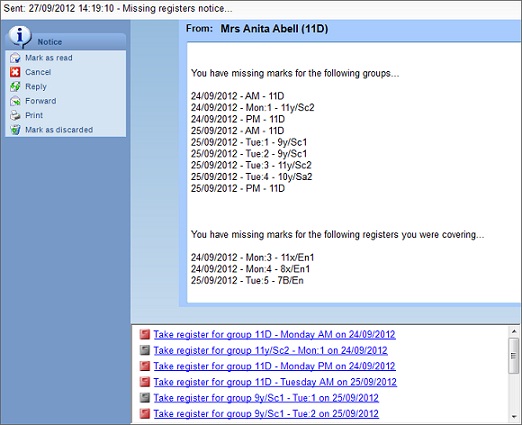522x425 pixels.
Task: Open Take register for 11D Tuesday AM link
Action: click(x=275, y=382)
